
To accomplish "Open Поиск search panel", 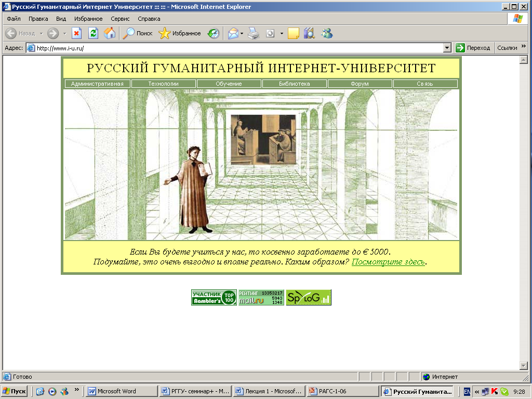I will pyautogui.click(x=137, y=33).
